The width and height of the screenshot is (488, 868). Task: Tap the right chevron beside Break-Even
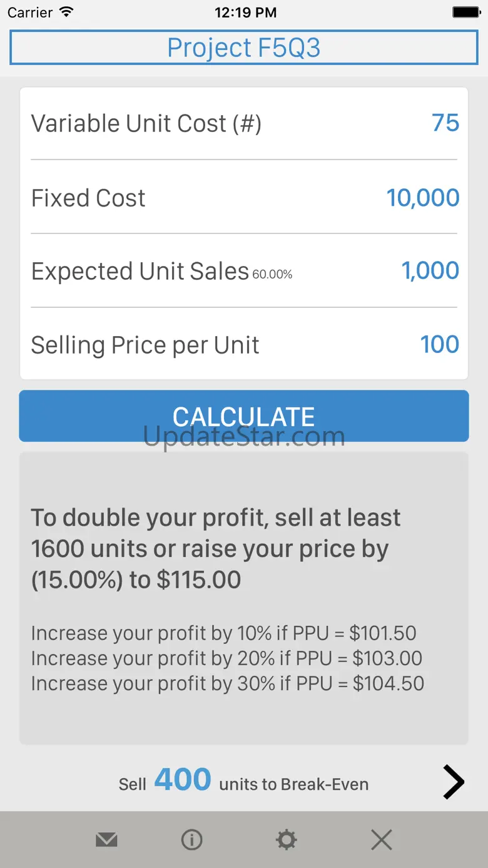pyautogui.click(x=454, y=782)
